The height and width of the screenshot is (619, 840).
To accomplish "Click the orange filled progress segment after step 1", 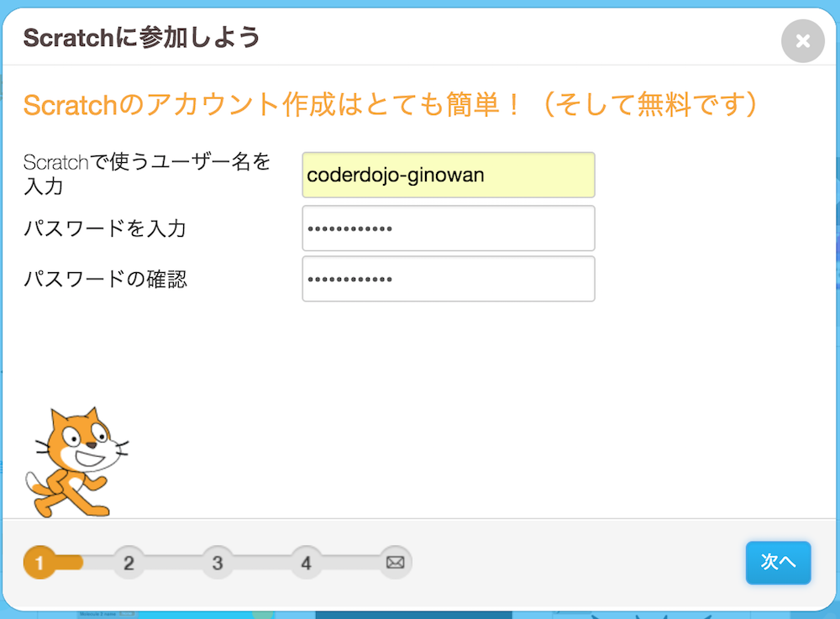I will click(x=70, y=562).
